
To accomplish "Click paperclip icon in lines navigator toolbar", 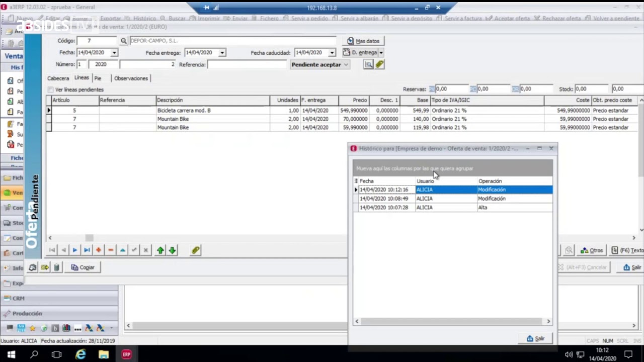I will click(196, 250).
